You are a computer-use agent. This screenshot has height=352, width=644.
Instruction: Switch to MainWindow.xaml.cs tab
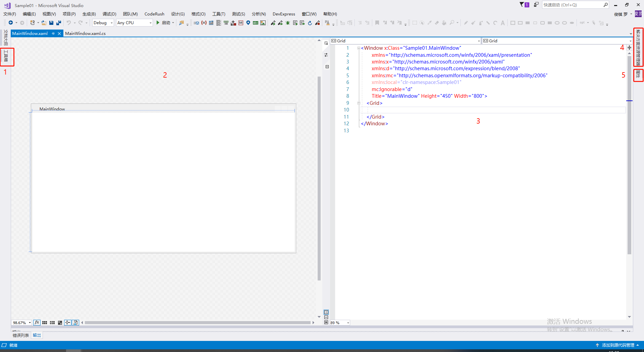click(x=85, y=34)
